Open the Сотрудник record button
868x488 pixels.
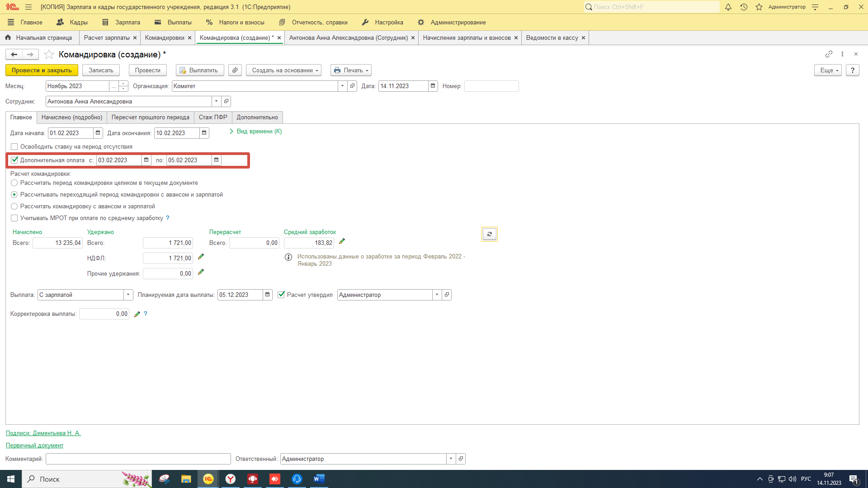click(226, 101)
